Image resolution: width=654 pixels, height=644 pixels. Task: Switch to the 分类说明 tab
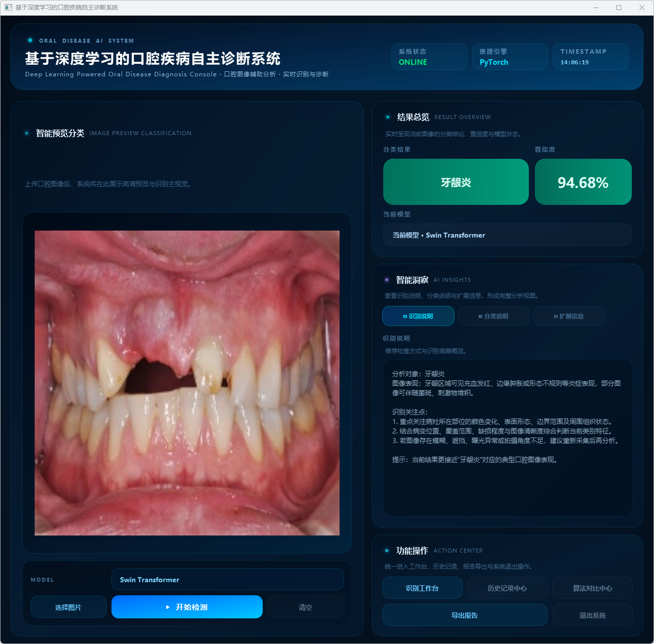tap(493, 316)
